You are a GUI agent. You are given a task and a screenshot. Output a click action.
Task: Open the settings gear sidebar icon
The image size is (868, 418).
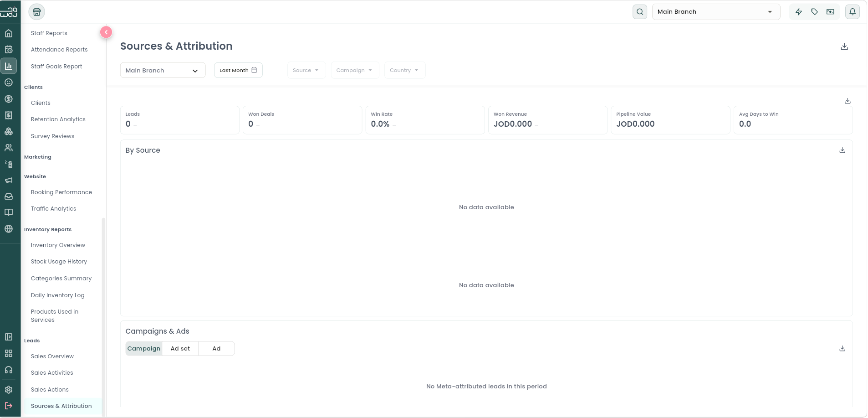pos(9,390)
